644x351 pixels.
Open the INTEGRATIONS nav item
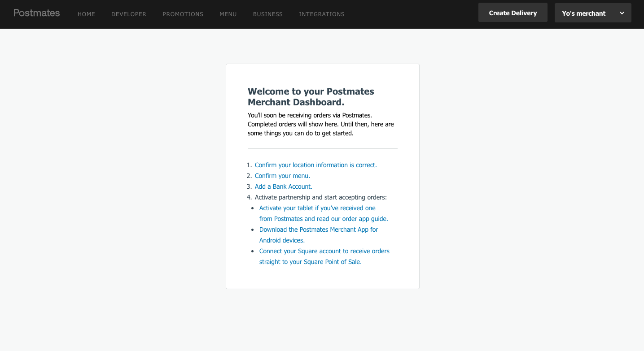[322, 14]
